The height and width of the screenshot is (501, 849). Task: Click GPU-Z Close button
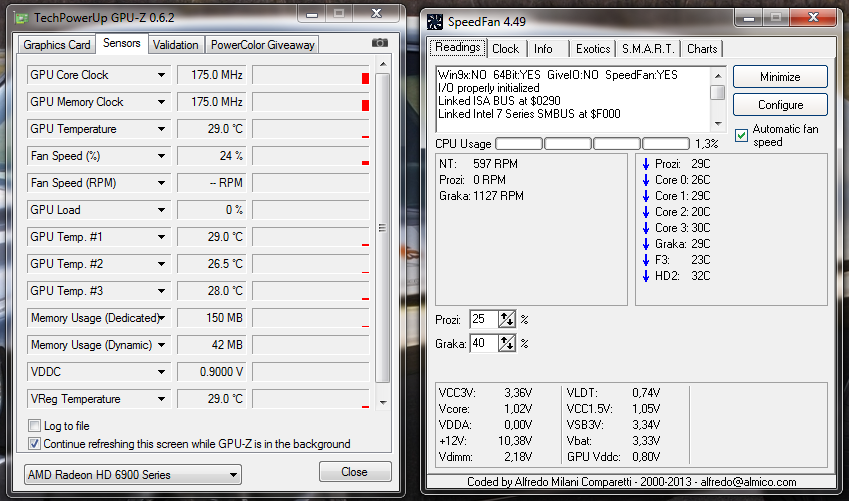tap(355, 472)
